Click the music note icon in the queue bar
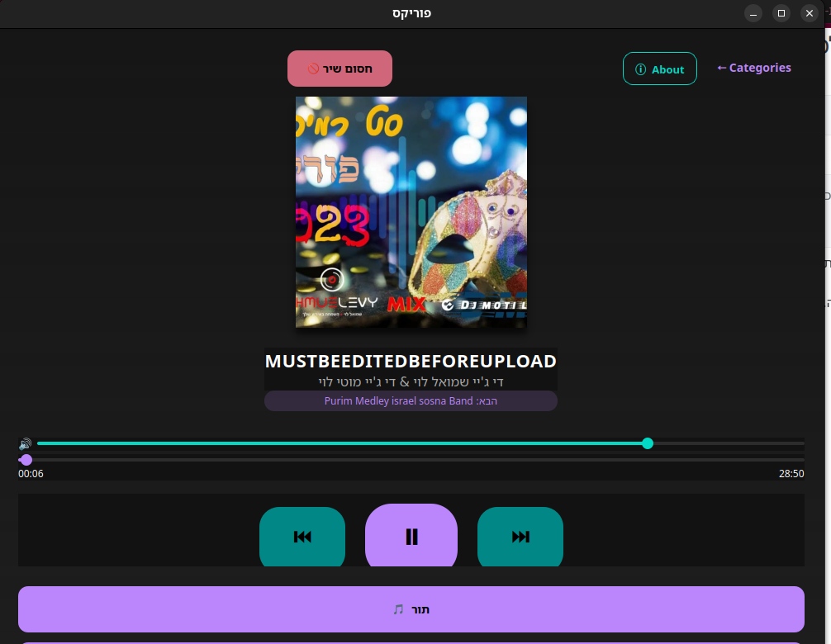Screen dimensions: 831x644 click(x=398, y=609)
